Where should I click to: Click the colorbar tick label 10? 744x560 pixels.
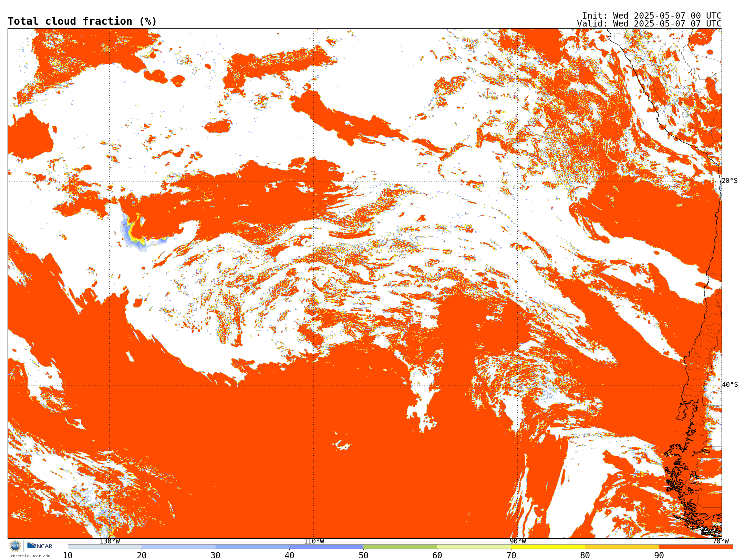(68, 555)
